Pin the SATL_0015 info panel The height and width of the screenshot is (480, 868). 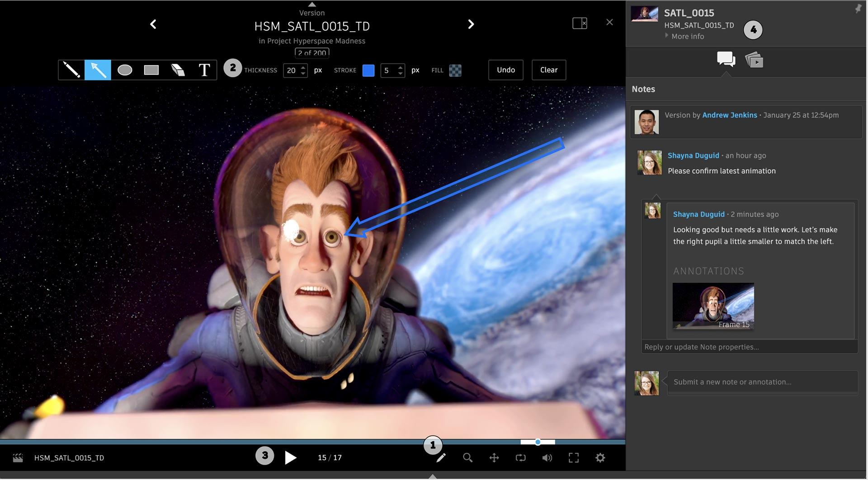coord(858,9)
